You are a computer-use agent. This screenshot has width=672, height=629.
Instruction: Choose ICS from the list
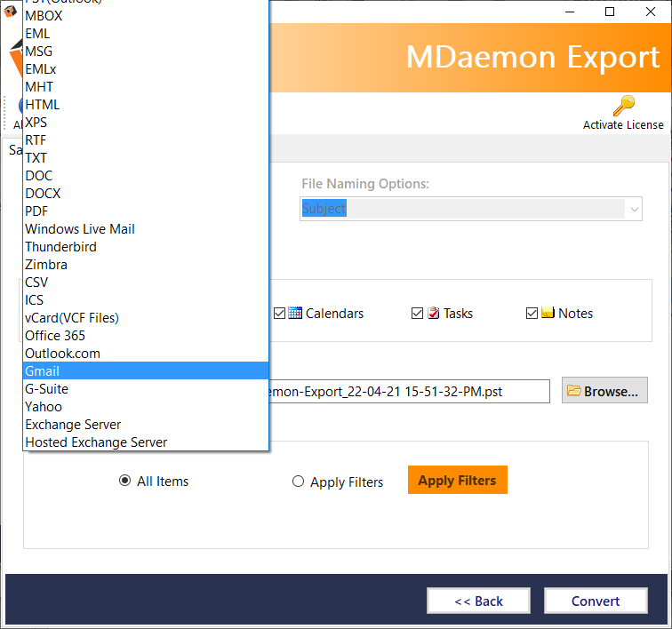(x=146, y=300)
